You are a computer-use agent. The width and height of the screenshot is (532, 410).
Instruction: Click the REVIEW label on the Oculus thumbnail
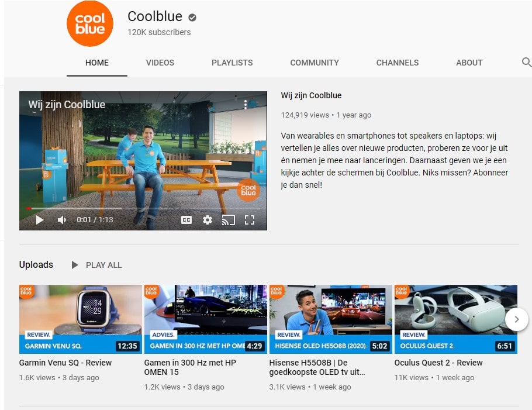click(x=413, y=335)
